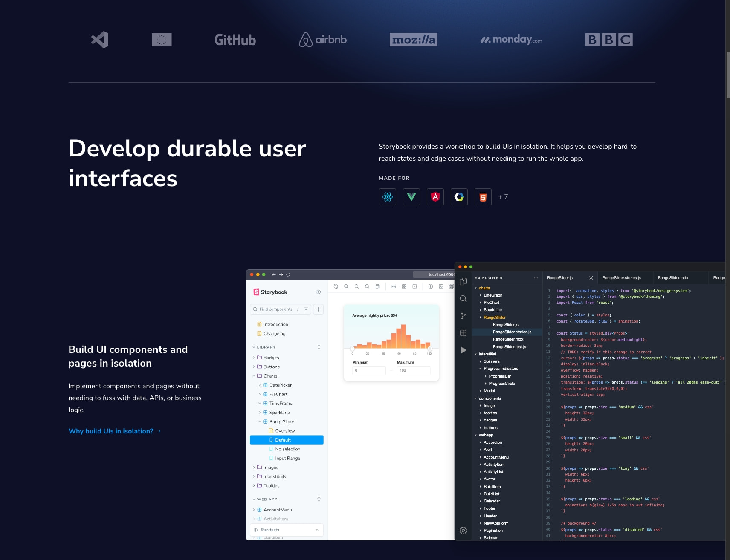Select the React framework icon

pyautogui.click(x=388, y=197)
